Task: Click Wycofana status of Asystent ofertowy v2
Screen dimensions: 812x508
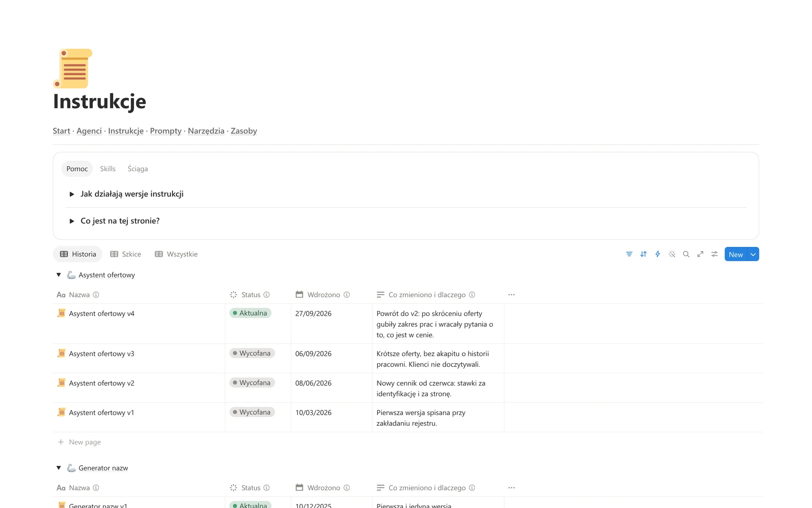Action: point(252,383)
